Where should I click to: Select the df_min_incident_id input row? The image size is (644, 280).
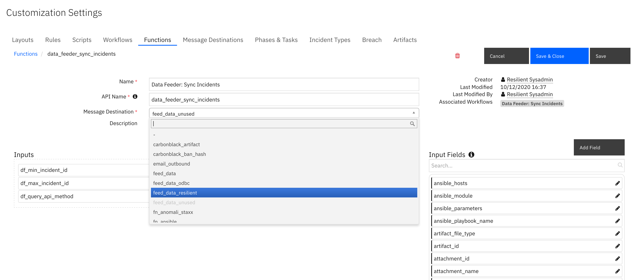point(84,170)
